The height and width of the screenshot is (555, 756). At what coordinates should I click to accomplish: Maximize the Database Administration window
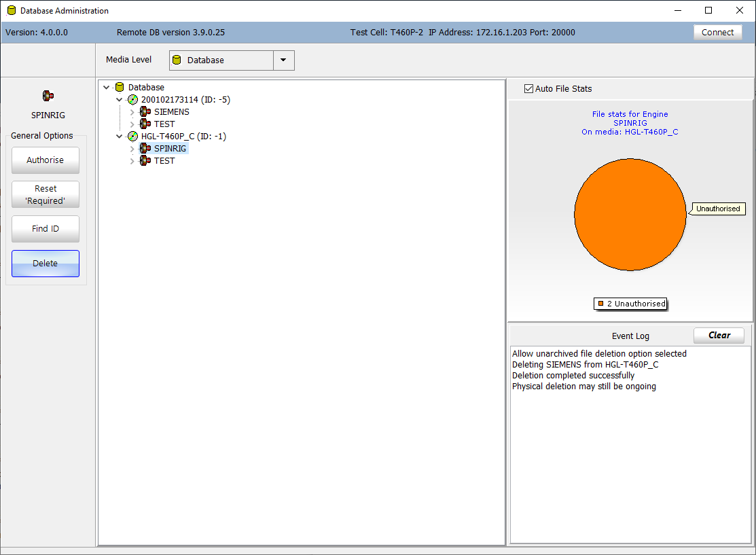coord(708,11)
